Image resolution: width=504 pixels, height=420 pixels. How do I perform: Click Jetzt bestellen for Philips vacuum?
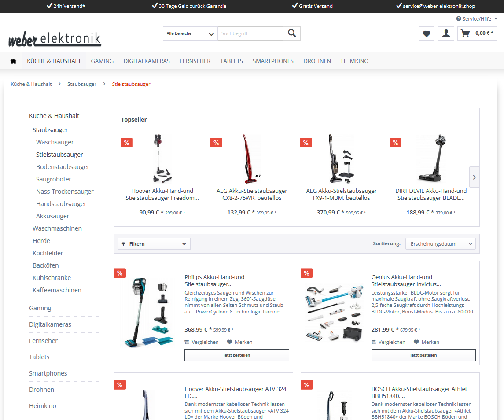click(x=236, y=355)
